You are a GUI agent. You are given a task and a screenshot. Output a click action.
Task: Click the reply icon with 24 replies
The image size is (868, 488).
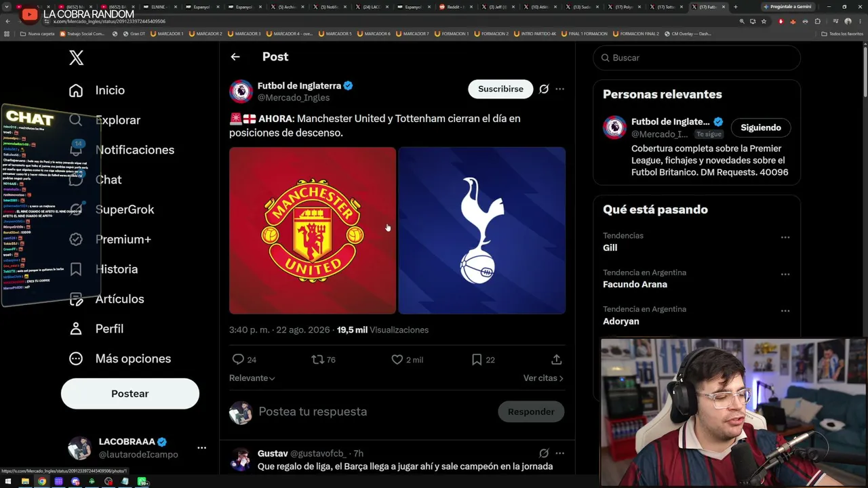pyautogui.click(x=238, y=359)
